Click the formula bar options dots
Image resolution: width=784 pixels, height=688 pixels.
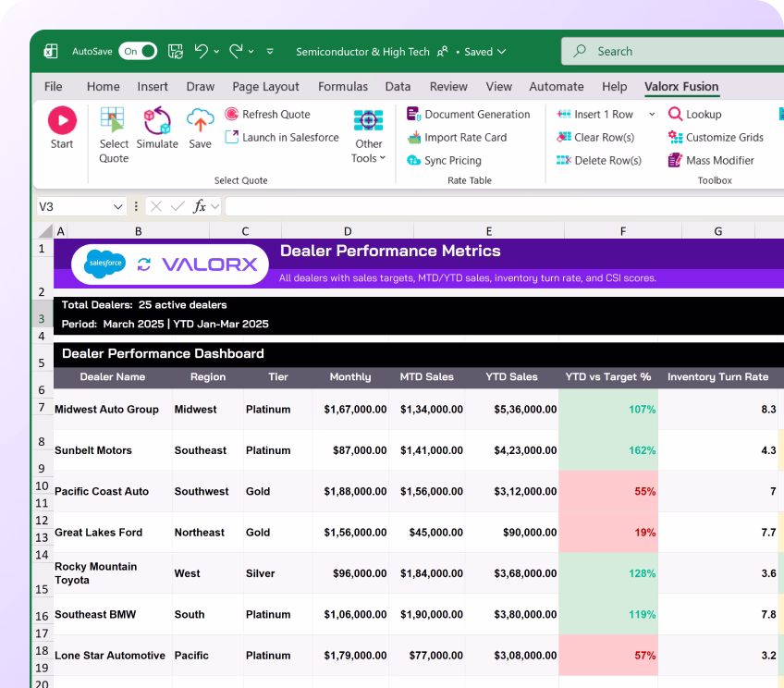[x=136, y=206]
